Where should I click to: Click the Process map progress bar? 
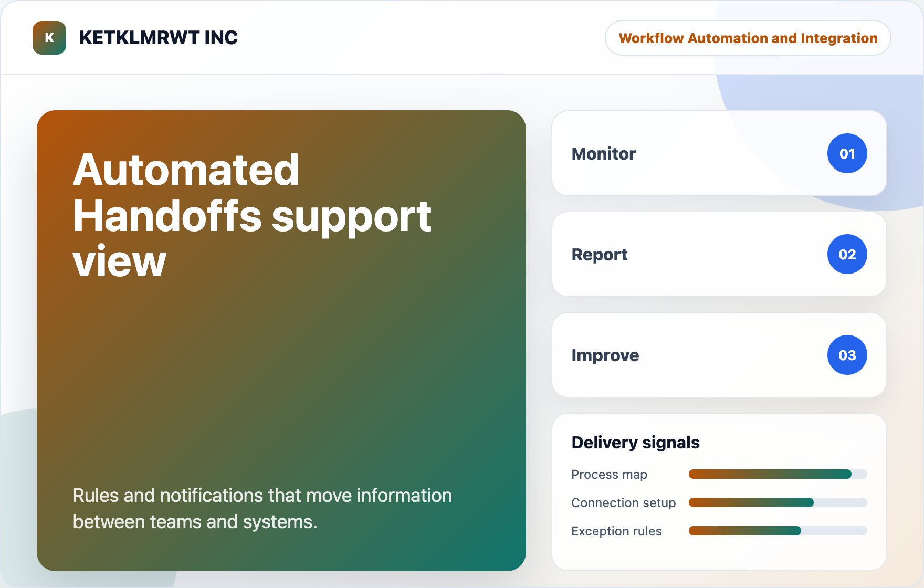coord(778,474)
